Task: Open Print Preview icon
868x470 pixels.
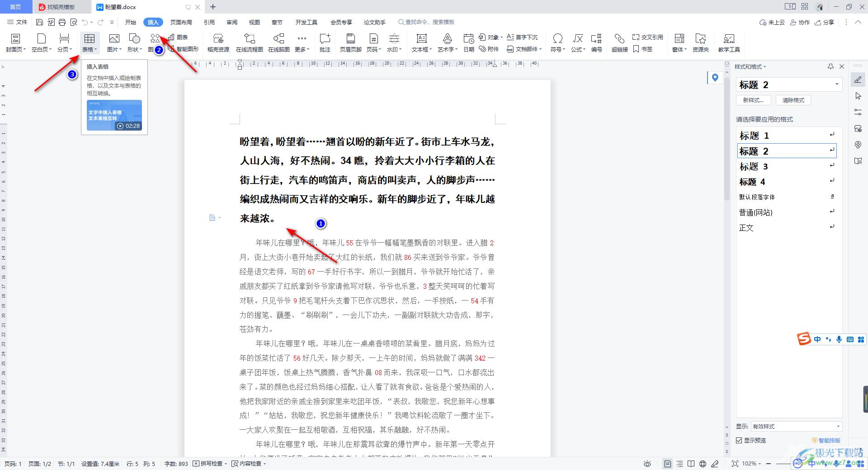Action: click(74, 22)
